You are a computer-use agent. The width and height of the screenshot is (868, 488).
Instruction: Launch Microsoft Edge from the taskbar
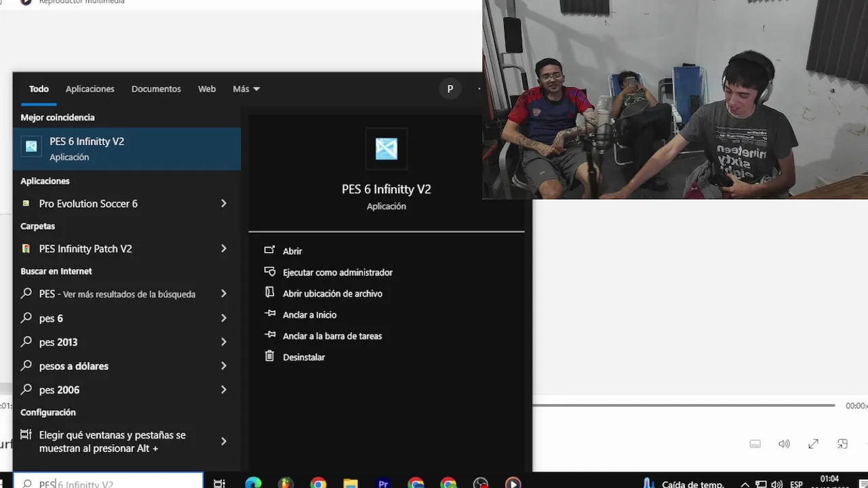pyautogui.click(x=253, y=483)
